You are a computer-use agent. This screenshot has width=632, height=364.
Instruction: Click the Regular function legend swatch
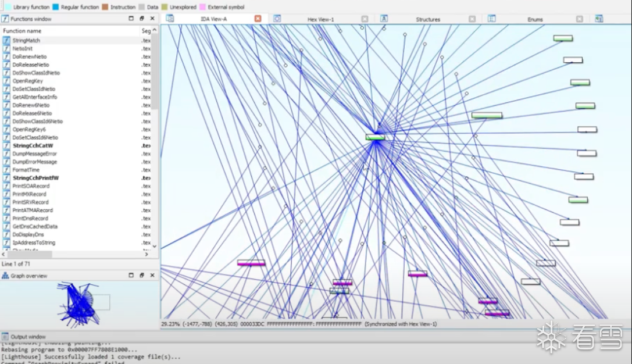coord(56,7)
